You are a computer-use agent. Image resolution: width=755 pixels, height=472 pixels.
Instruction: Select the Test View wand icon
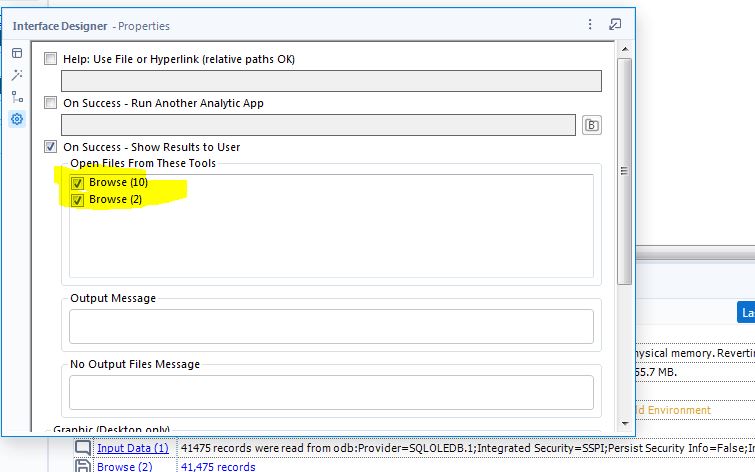[x=17, y=75]
